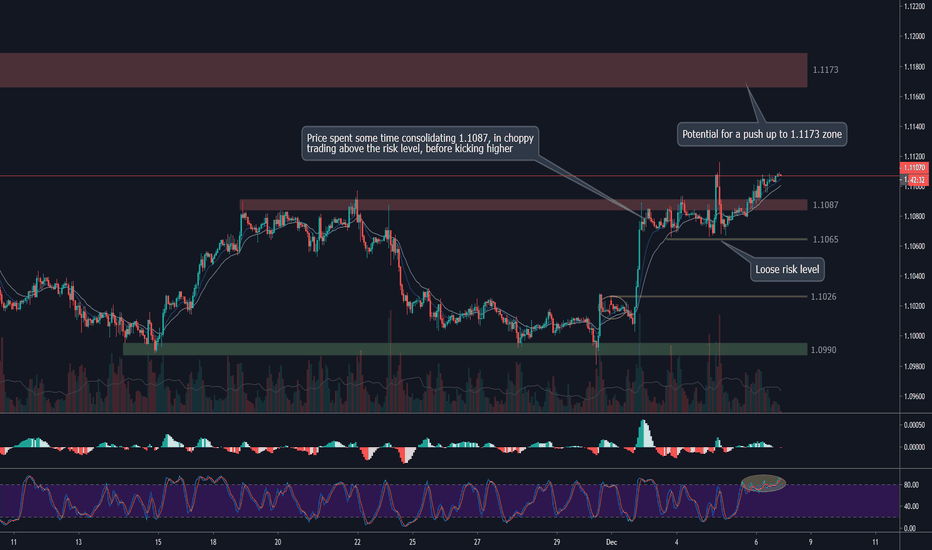Viewport: 932px width, 550px height.
Task: Click the 1.1026 horizontal line label
Action: point(825,297)
